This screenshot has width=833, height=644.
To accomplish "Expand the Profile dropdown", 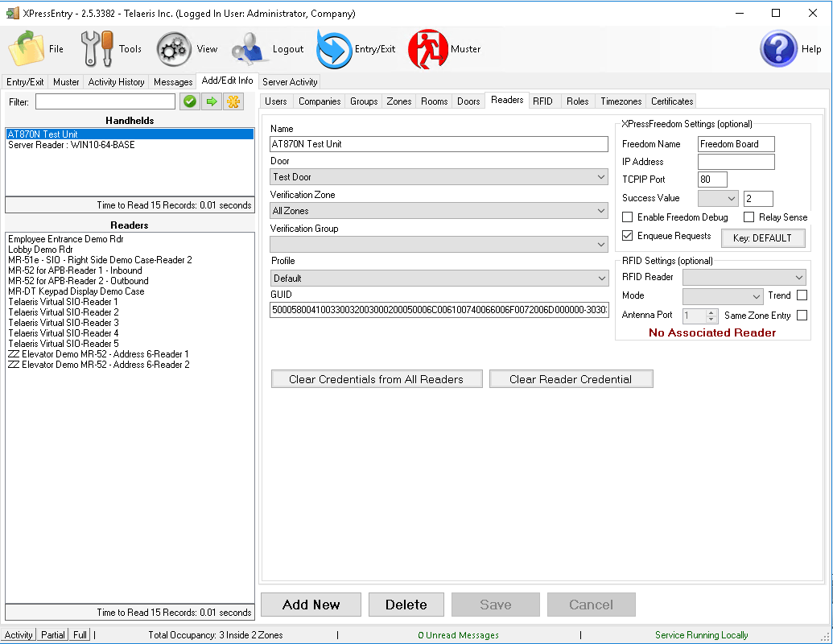I will 601,279.
